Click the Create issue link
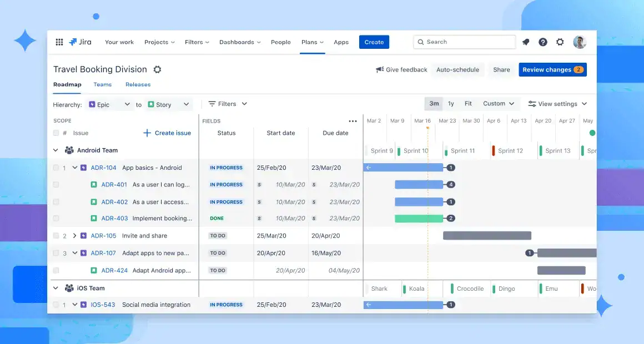The image size is (644, 344). (167, 133)
